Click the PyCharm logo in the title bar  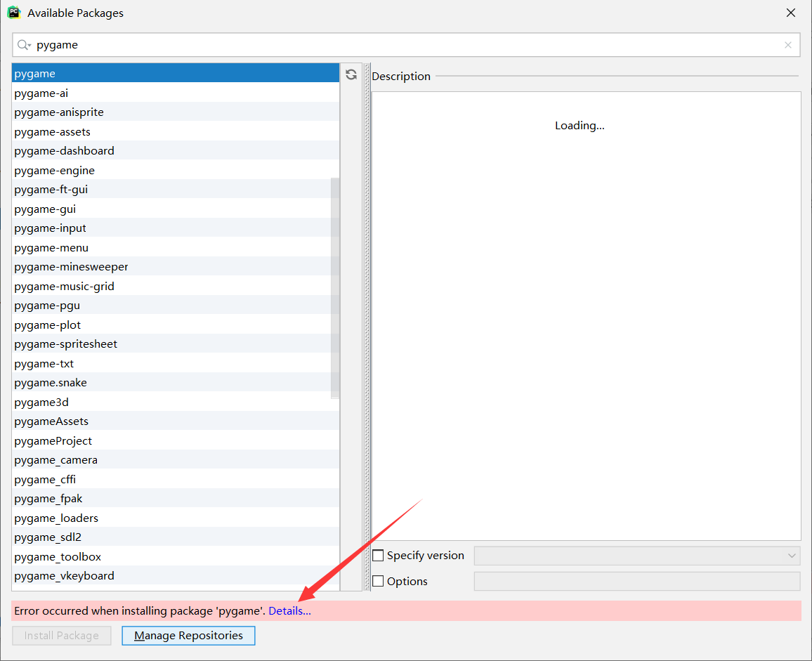coord(14,13)
